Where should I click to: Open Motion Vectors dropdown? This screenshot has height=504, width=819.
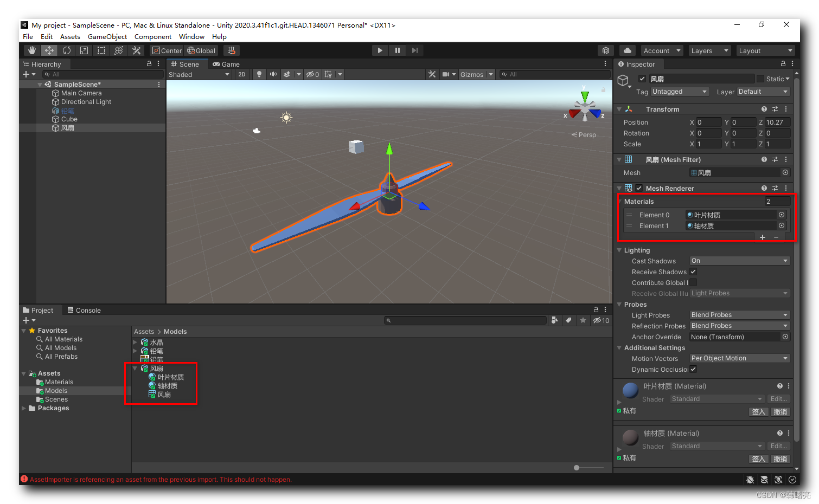click(x=740, y=358)
